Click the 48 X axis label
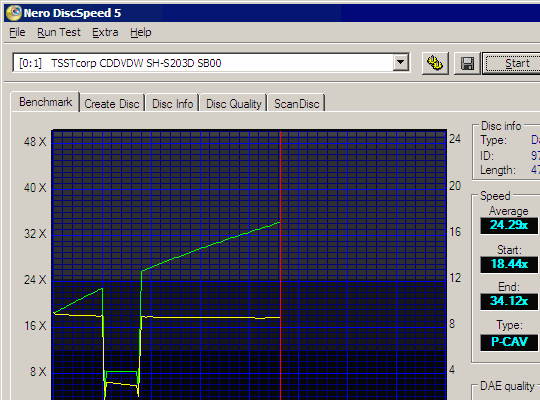The height and width of the screenshot is (400, 540). pyautogui.click(x=35, y=142)
